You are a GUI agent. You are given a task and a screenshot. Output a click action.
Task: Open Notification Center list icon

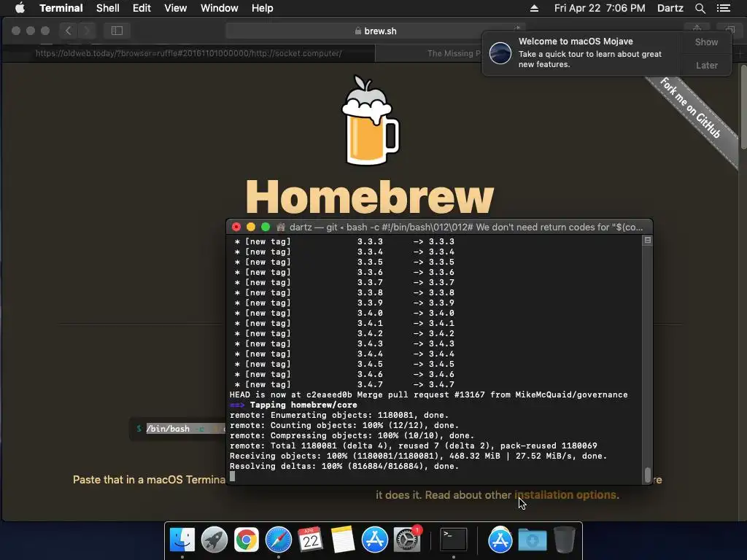[x=724, y=8]
